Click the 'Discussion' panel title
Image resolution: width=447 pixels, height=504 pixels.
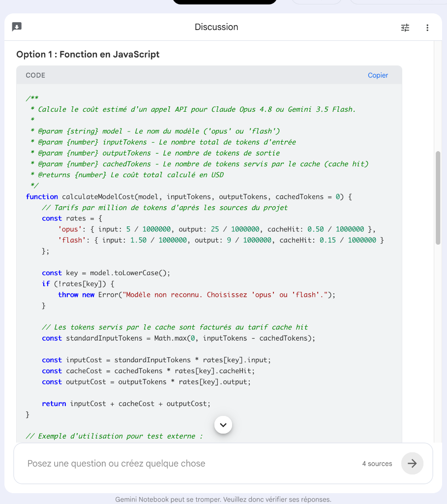(216, 27)
